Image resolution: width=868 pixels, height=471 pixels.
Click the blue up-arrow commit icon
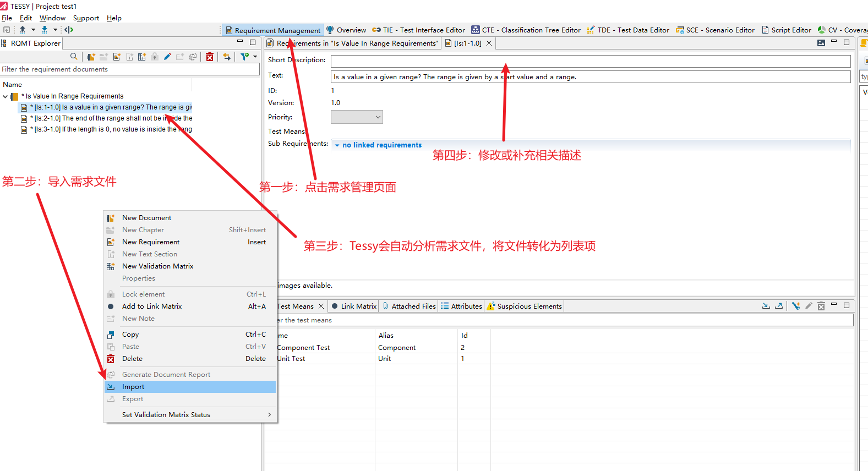23,30
